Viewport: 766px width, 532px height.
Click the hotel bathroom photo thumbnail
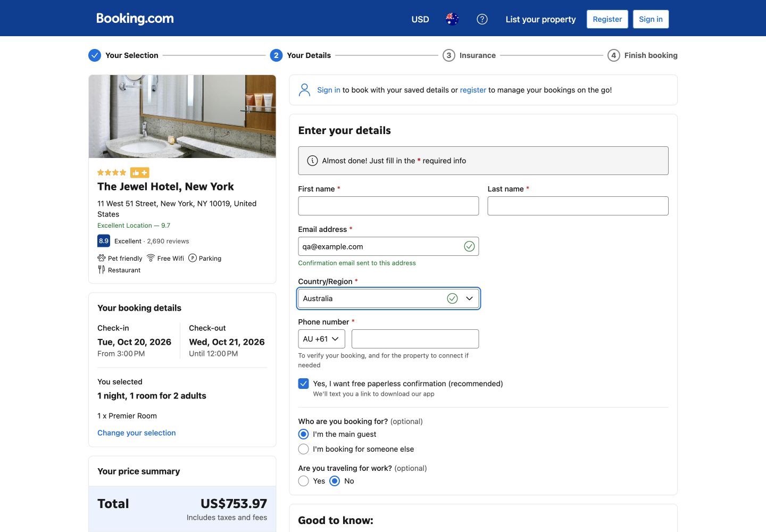pos(182,117)
